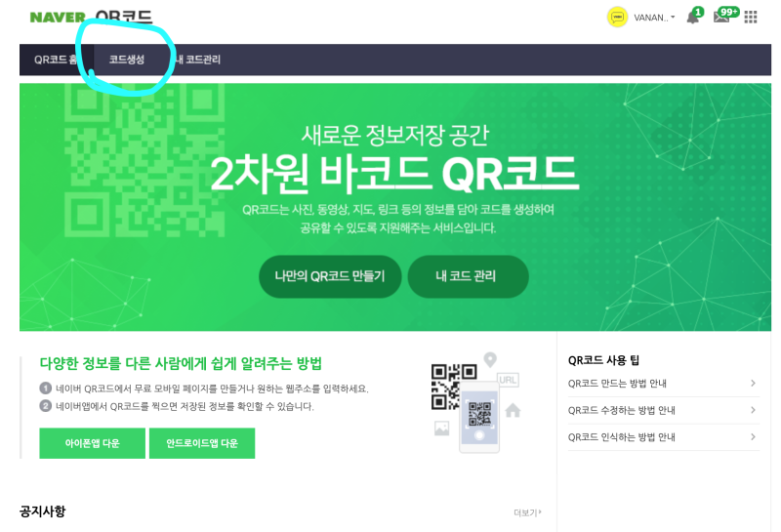Open QR코드 수정하는 방법 안내 link

pyautogui.click(x=621, y=410)
